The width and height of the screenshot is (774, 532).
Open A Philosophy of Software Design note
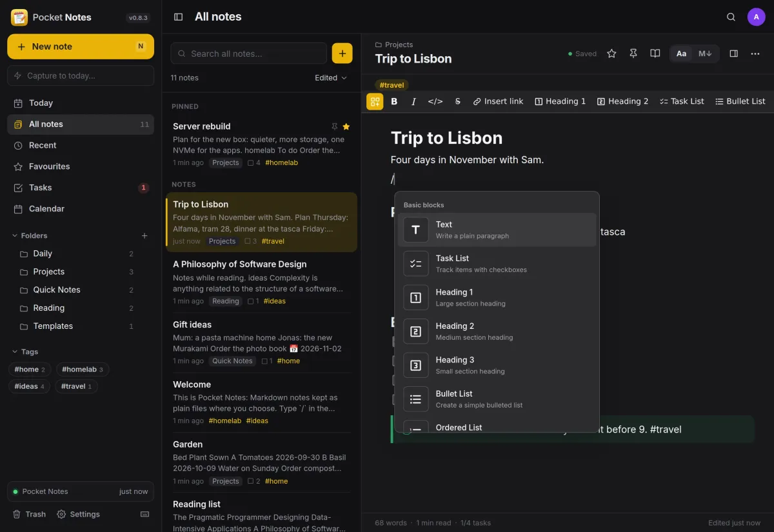[x=261, y=282]
